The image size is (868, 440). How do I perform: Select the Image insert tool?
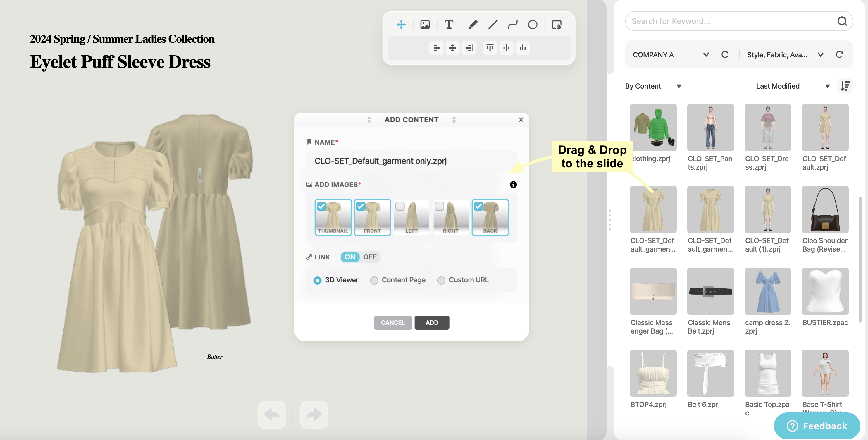pyautogui.click(x=425, y=24)
